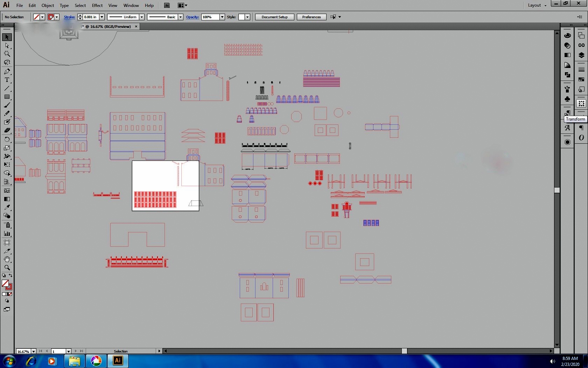The height and width of the screenshot is (368, 588).
Task: Open the 16.67% zoom level dropdown
Action: 34,351
